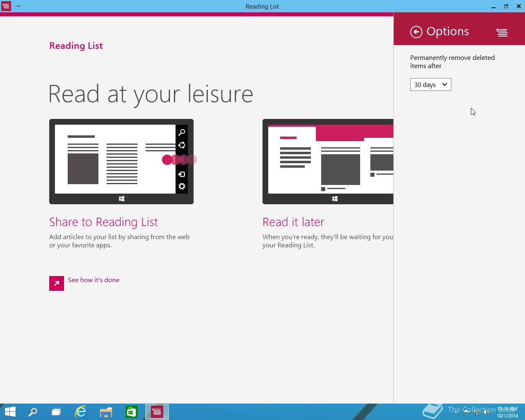
Task: Click the Read it later tablet illustration
Action: click(x=328, y=162)
